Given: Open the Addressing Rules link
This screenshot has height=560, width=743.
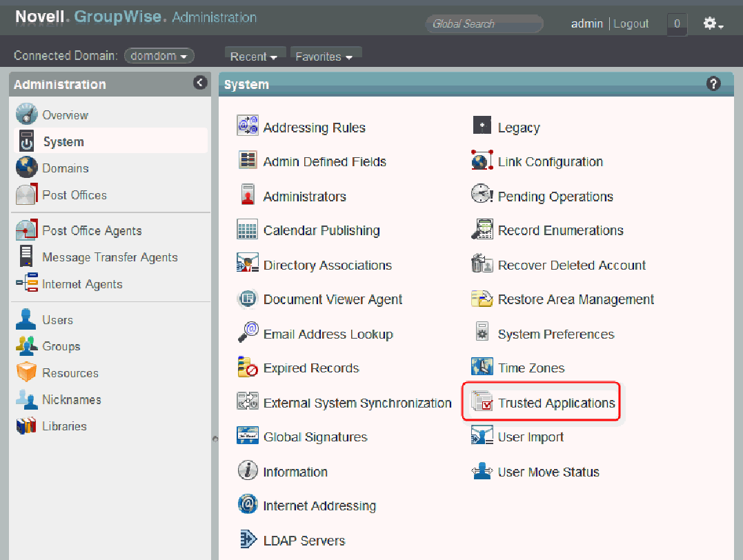Looking at the screenshot, I should coord(314,128).
